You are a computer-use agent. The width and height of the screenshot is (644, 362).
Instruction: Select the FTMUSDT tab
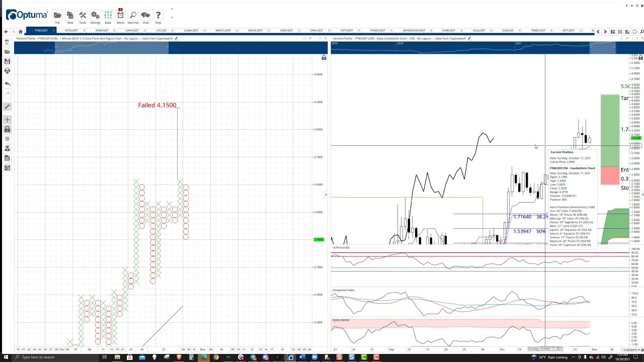click(x=41, y=31)
